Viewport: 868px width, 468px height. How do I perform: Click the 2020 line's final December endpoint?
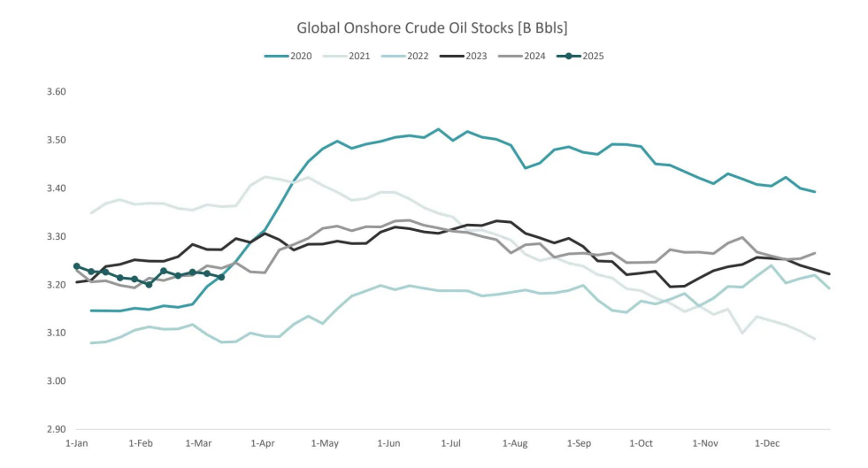point(815,192)
